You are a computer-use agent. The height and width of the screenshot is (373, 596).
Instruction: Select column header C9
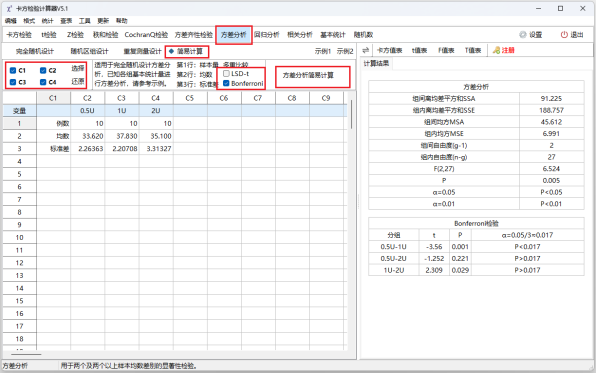click(326, 98)
